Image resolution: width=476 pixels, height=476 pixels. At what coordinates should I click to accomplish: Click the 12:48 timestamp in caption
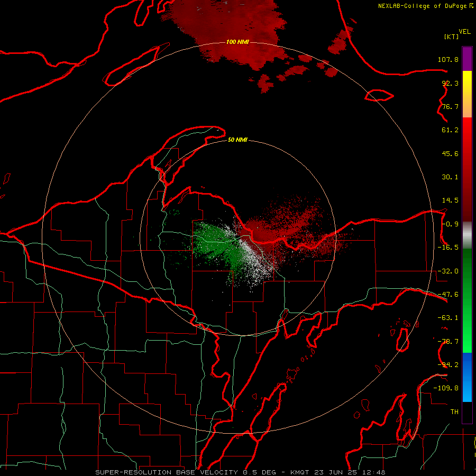tap(374, 472)
